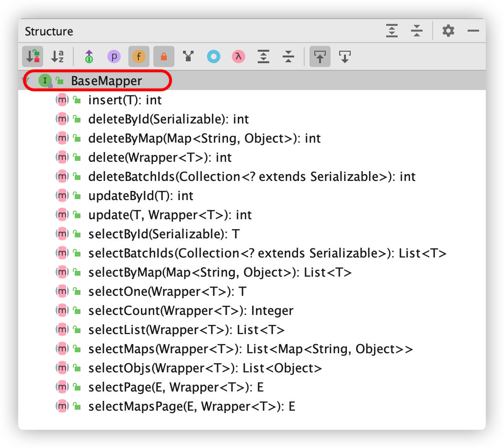
Task: Click the Show Lambdas icon
Action: coord(239,57)
